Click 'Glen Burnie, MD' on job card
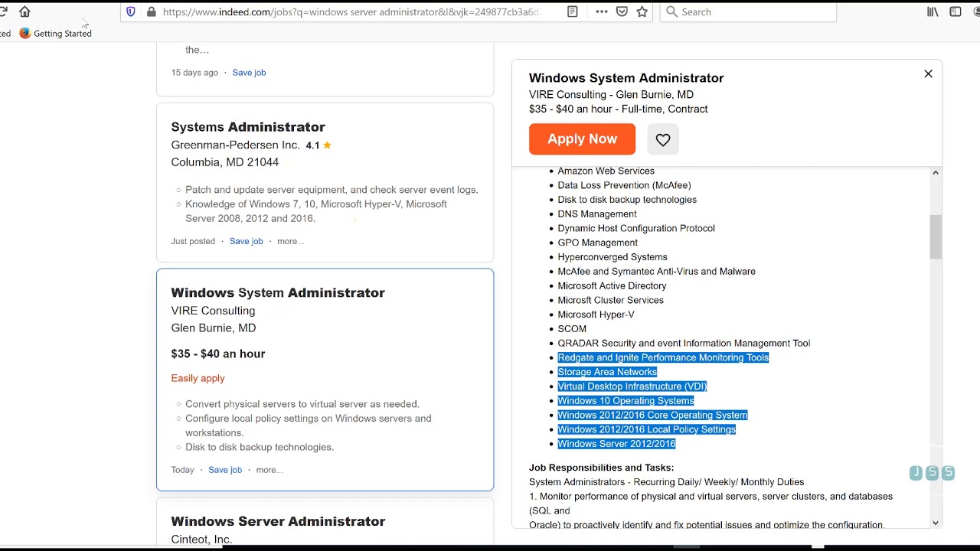 pos(213,328)
